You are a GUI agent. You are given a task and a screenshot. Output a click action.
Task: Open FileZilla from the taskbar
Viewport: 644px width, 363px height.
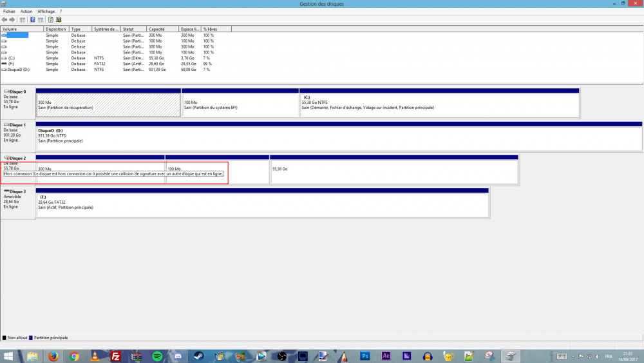click(115, 357)
